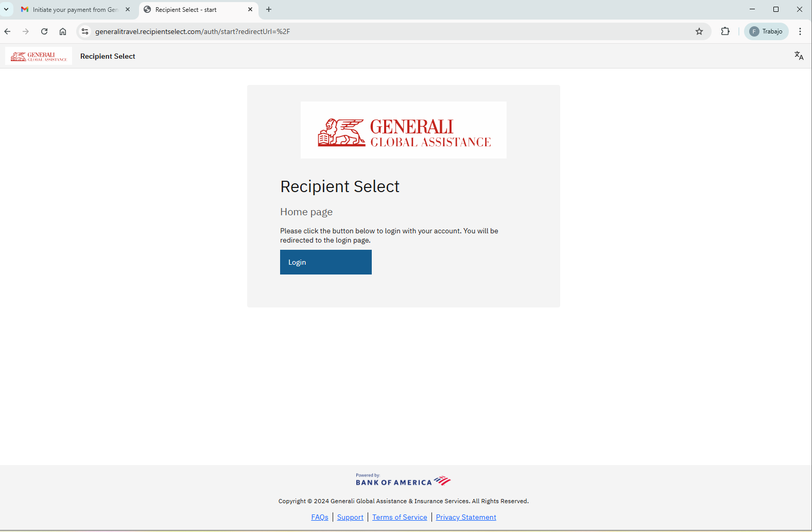Click the 'Recipient Select' header title text
The height and width of the screenshot is (532, 812).
108,56
